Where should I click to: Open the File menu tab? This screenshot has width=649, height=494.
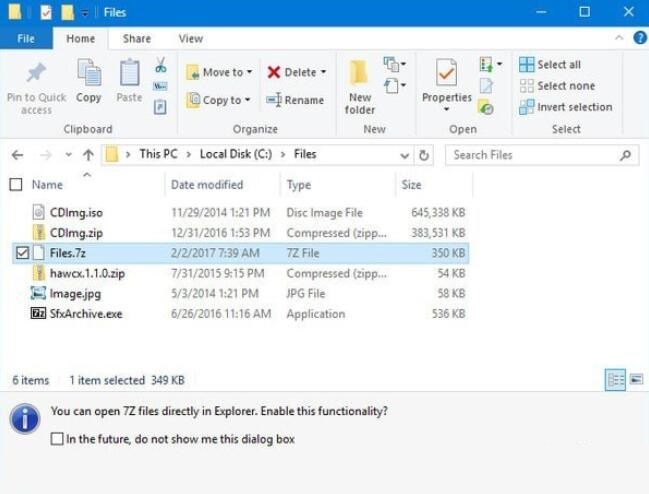26,38
